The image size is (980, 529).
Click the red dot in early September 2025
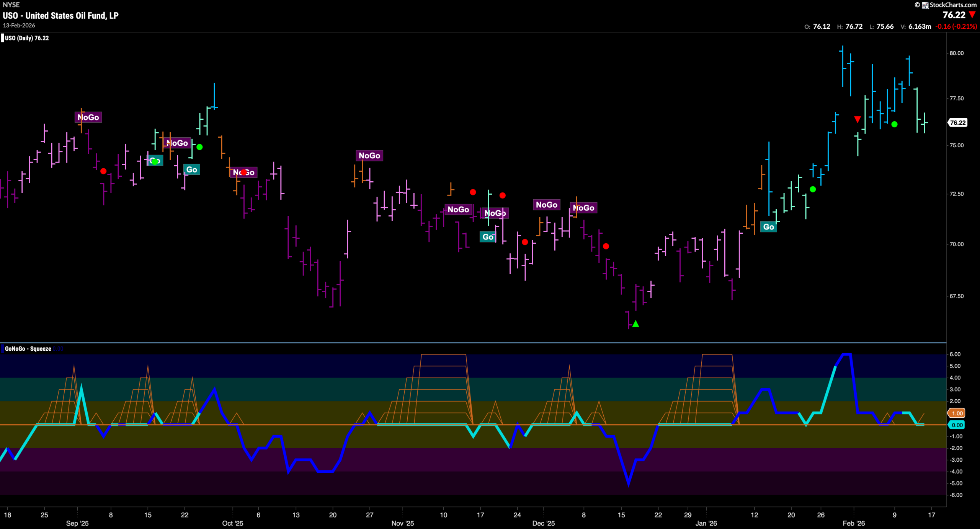pos(103,171)
